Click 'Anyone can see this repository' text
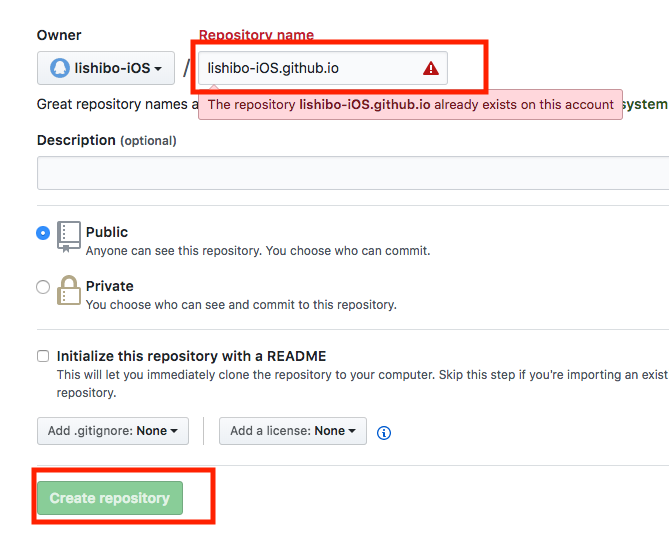 (258, 251)
